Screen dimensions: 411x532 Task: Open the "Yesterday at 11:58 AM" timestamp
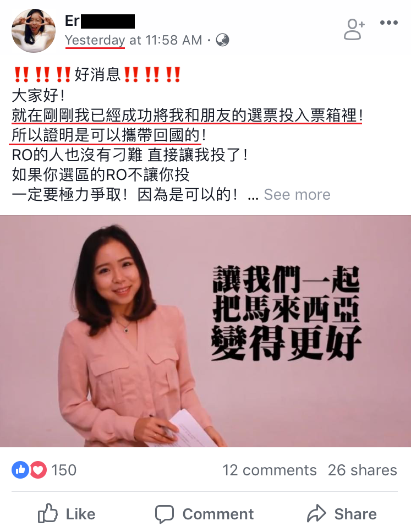pos(133,40)
